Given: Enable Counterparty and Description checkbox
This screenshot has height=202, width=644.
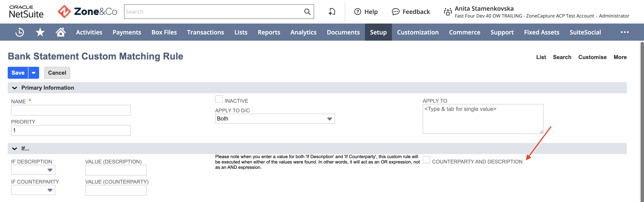Looking at the screenshot, I should (x=426, y=160).
